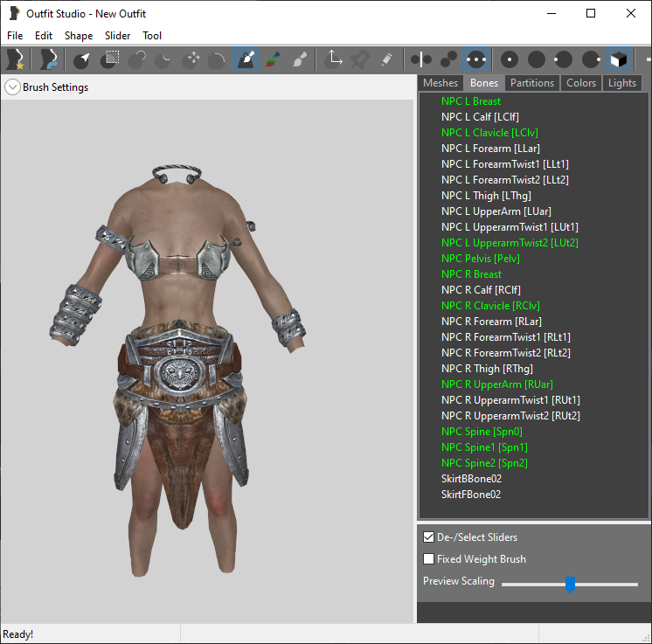This screenshot has width=652, height=644.
Task: Select the Move brush with four arrows
Action: pyautogui.click(x=191, y=59)
